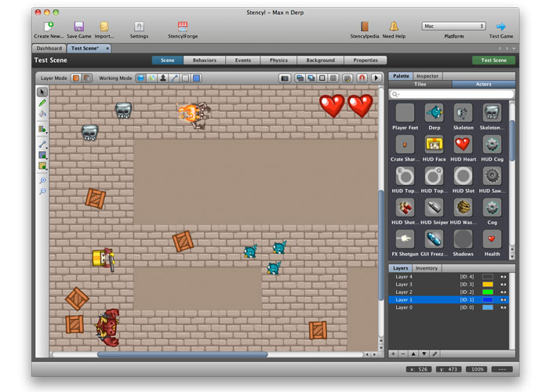Screen dimensions: 549x392
Task: Open the Background tab
Action: pos(320,60)
